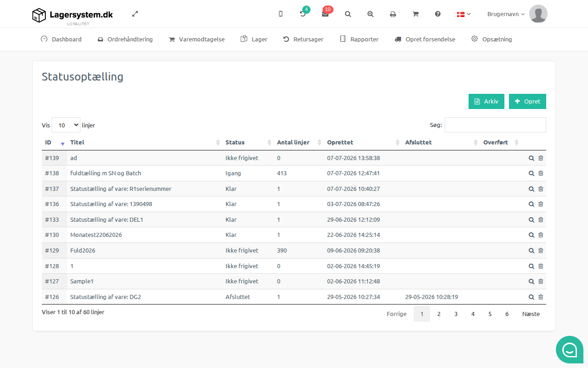Open the returns notifications icon with badge 4
588x368 pixels.
coord(303,14)
